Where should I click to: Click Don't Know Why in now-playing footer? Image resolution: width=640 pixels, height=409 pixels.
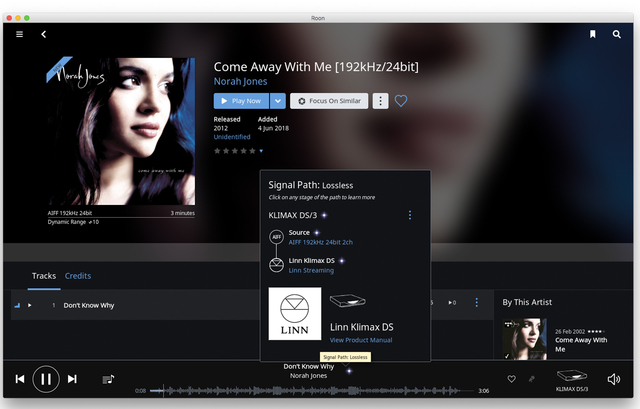click(309, 367)
